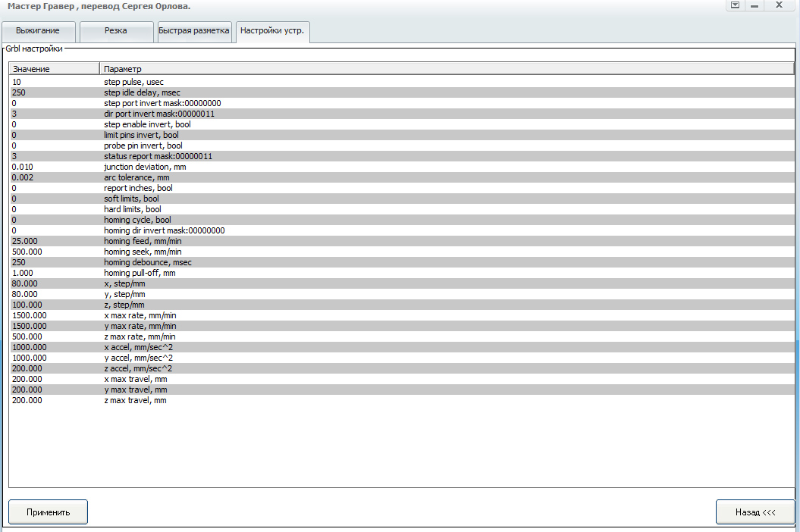The width and height of the screenshot is (800, 532).
Task: Select homing cycle, bool row
Action: pos(402,220)
